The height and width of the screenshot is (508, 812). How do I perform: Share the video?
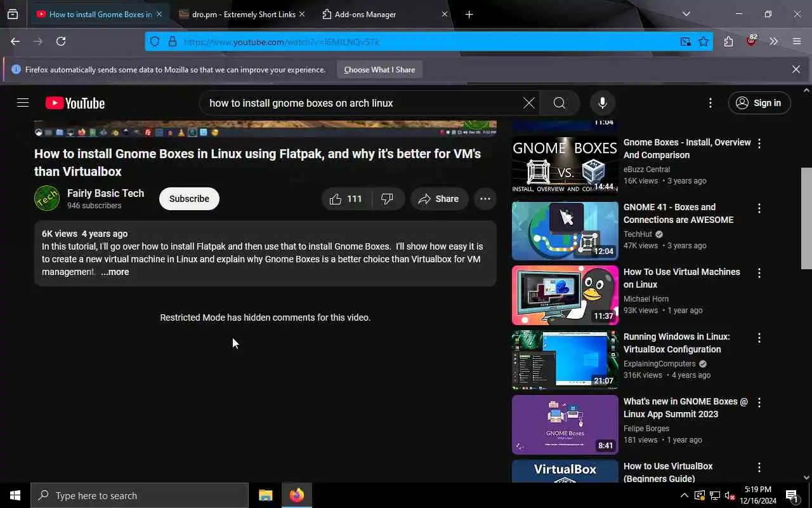[x=439, y=199]
